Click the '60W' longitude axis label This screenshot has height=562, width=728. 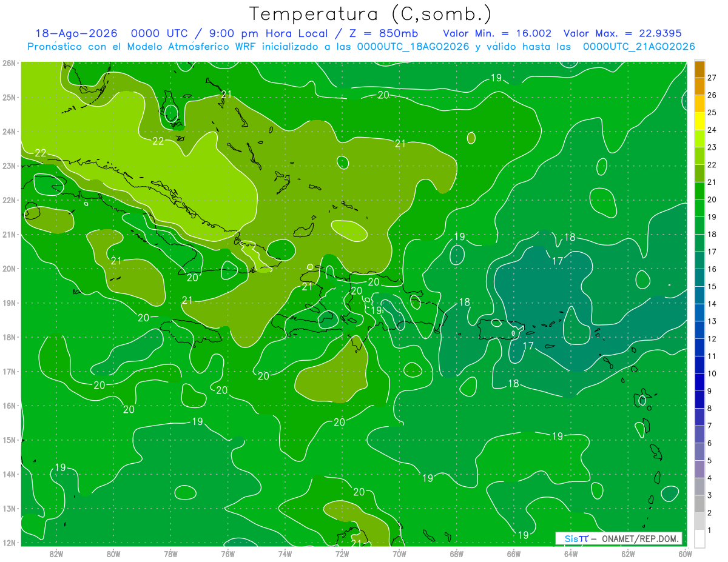coord(685,553)
